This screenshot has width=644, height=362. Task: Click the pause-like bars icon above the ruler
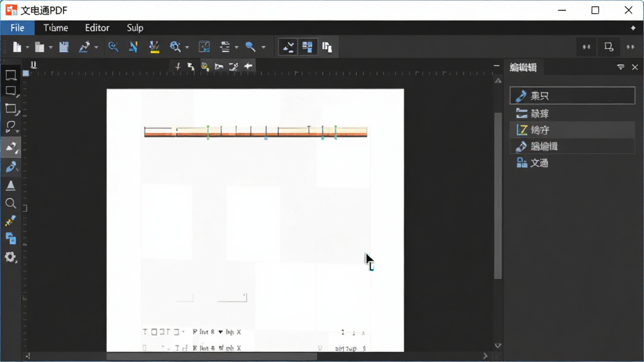pyautogui.click(x=34, y=65)
